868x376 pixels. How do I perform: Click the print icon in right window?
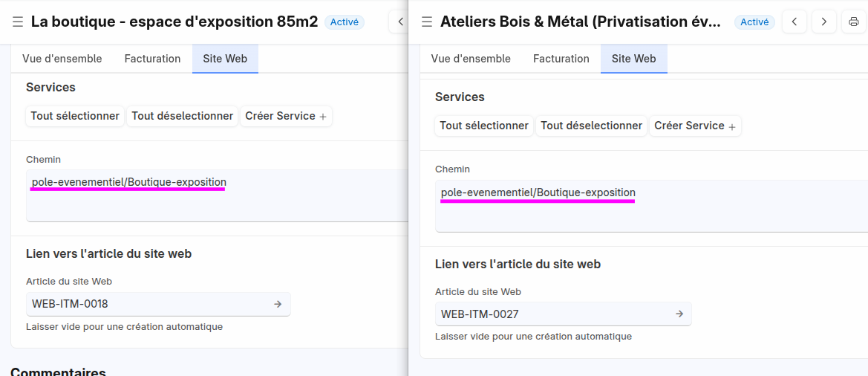point(854,22)
